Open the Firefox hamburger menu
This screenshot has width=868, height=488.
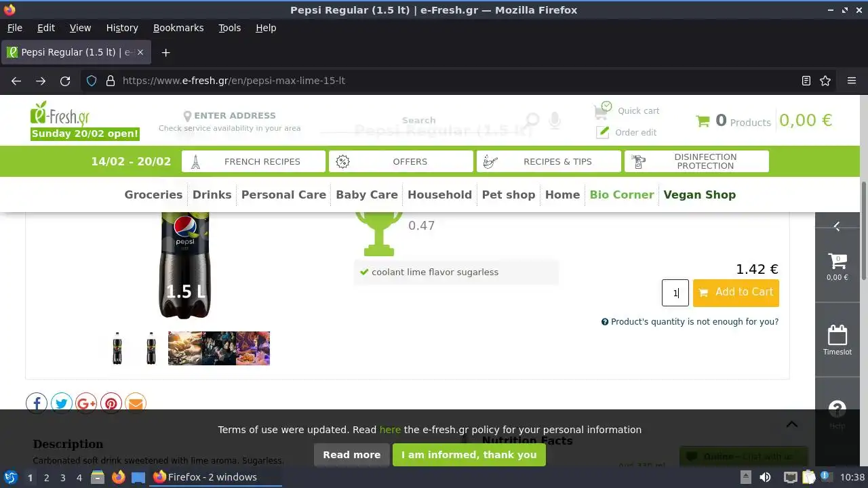pyautogui.click(x=852, y=81)
